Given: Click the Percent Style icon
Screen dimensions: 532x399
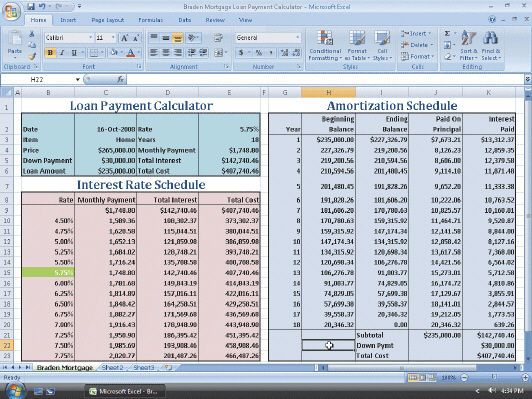Looking at the screenshot, I should tap(259, 53).
